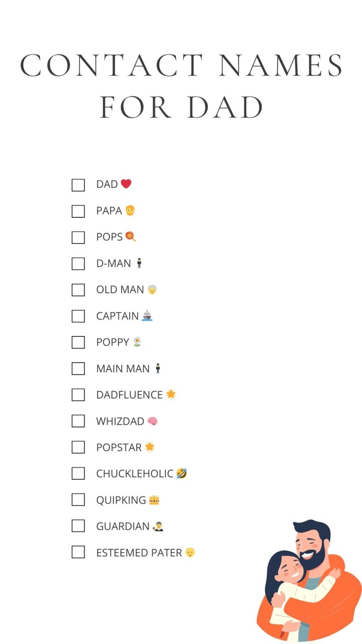
Task: Mark the GUARDIAN checkbox
Action: [x=78, y=526]
